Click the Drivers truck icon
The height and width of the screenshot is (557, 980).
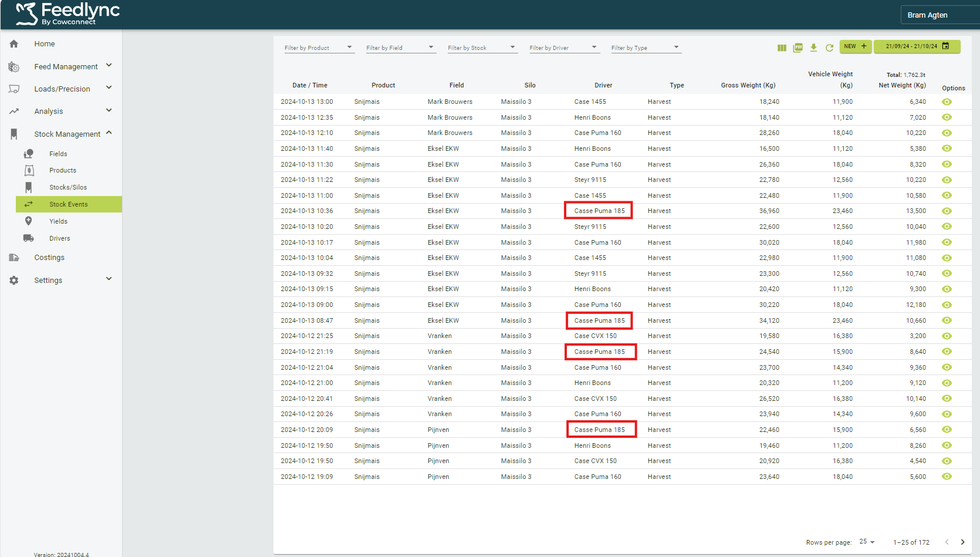coord(29,238)
